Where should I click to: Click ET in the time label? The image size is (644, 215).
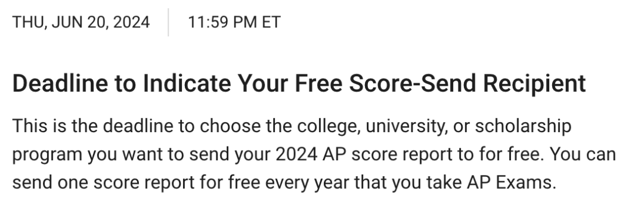point(271,22)
